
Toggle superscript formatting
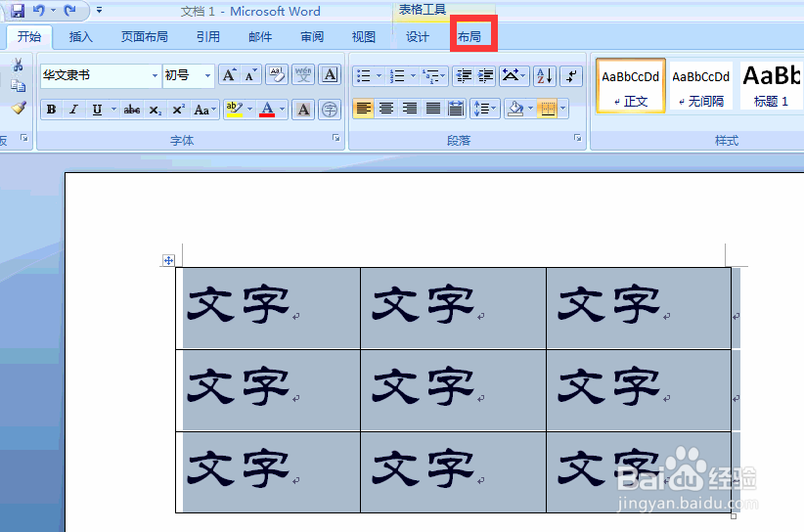coord(178,110)
